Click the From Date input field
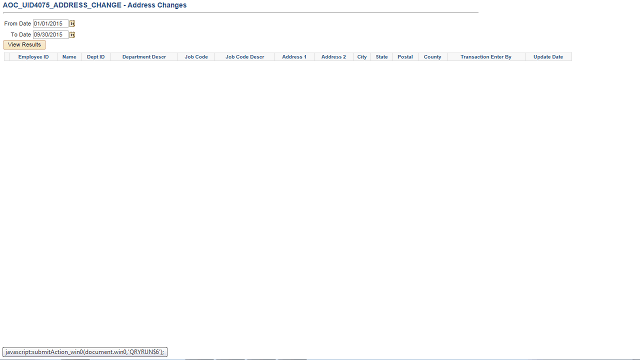Screen dimensions: 640x360 tap(51, 24)
